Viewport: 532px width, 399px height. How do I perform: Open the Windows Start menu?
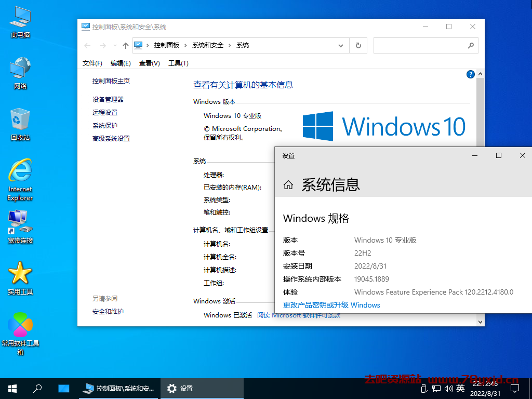(x=12, y=389)
